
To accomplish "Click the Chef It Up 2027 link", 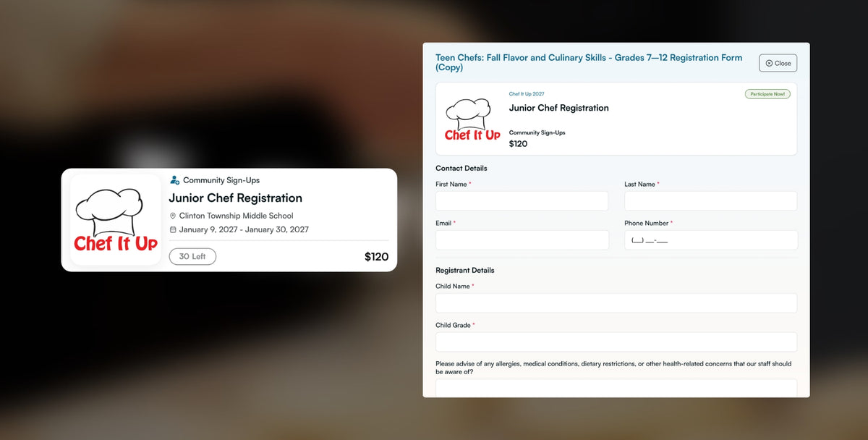I will [x=527, y=94].
